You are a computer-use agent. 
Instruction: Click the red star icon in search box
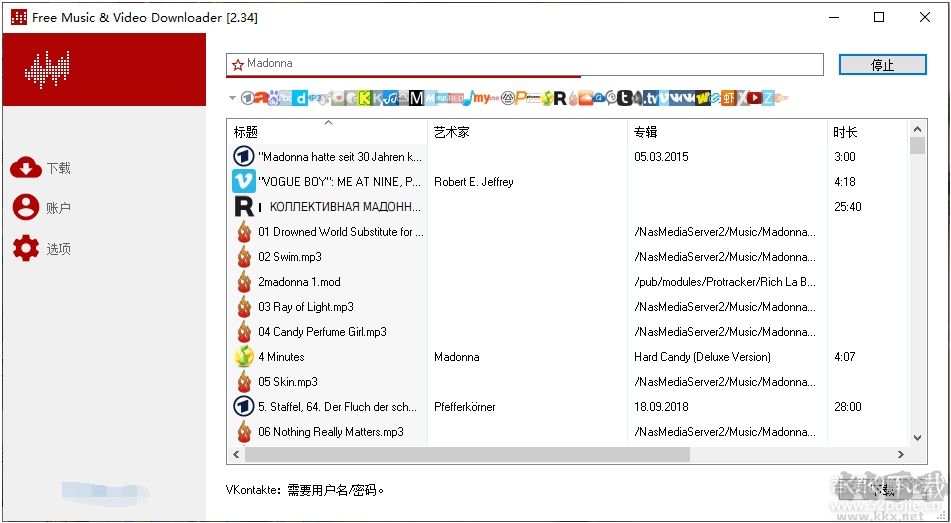[x=238, y=64]
